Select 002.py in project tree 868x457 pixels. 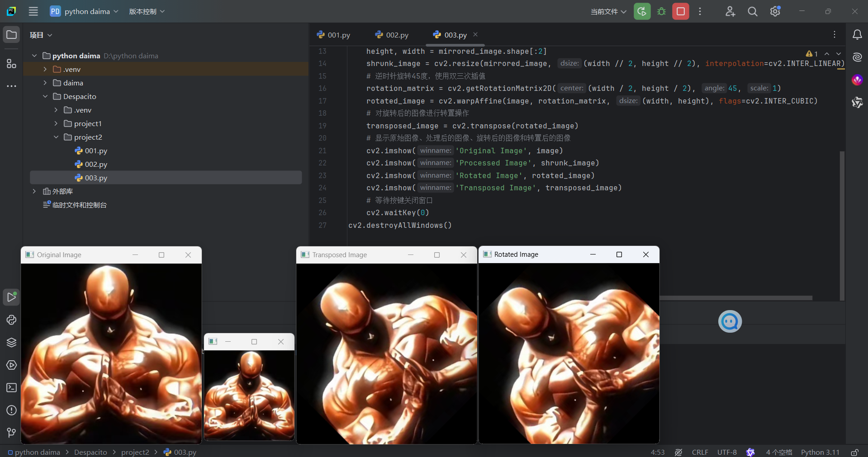pos(96,164)
